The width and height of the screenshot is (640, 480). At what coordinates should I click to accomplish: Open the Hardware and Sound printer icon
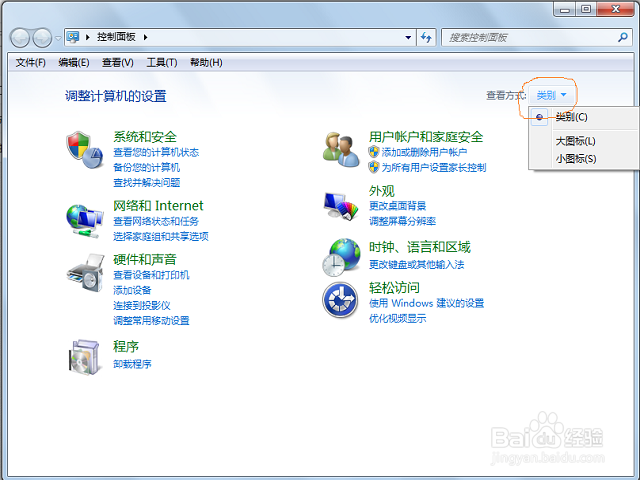(85, 273)
